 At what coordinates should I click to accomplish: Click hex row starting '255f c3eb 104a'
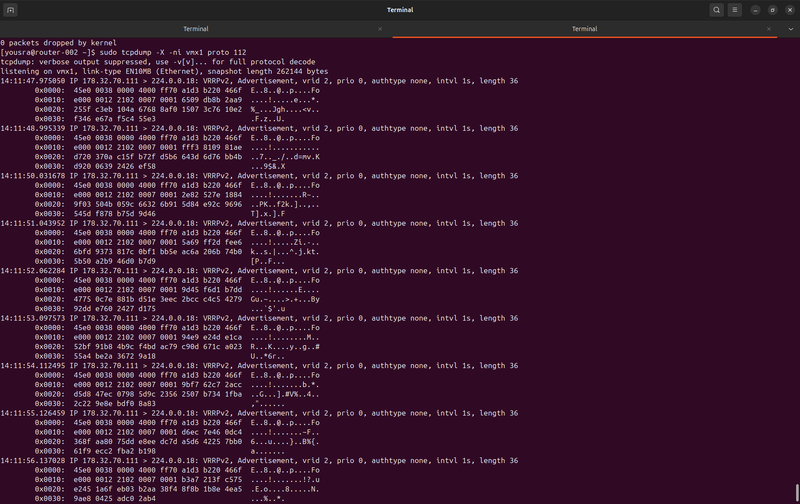click(x=177, y=110)
